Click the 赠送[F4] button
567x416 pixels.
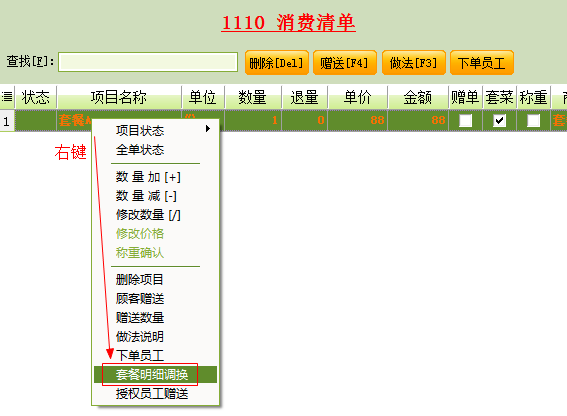coord(345,63)
